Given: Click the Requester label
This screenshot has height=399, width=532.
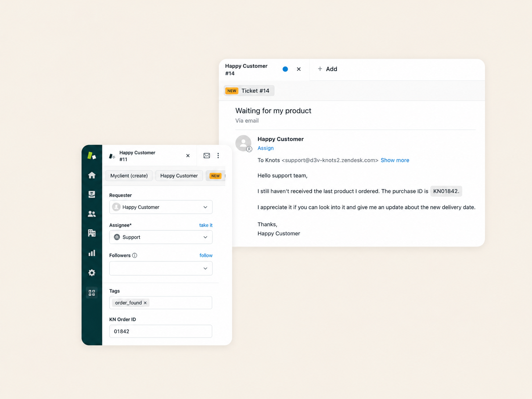Looking at the screenshot, I should click(x=121, y=195).
